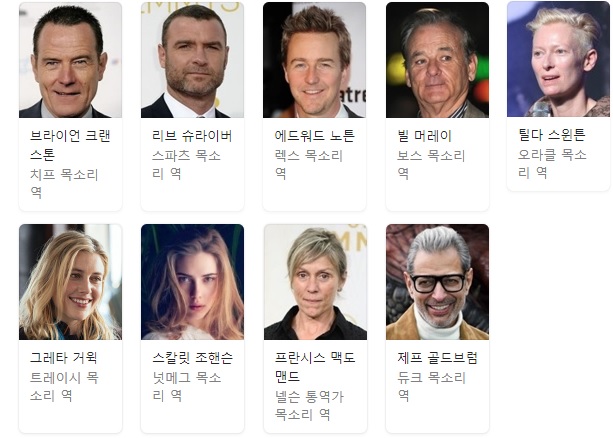613x438 pixels.
Task: Click the 빌 머레이 name link
Action: point(425,136)
